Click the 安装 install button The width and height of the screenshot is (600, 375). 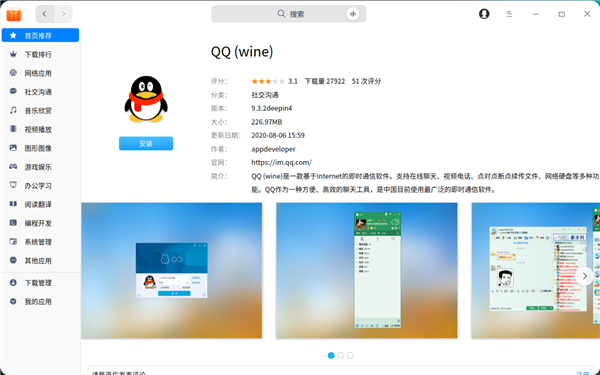(x=146, y=143)
